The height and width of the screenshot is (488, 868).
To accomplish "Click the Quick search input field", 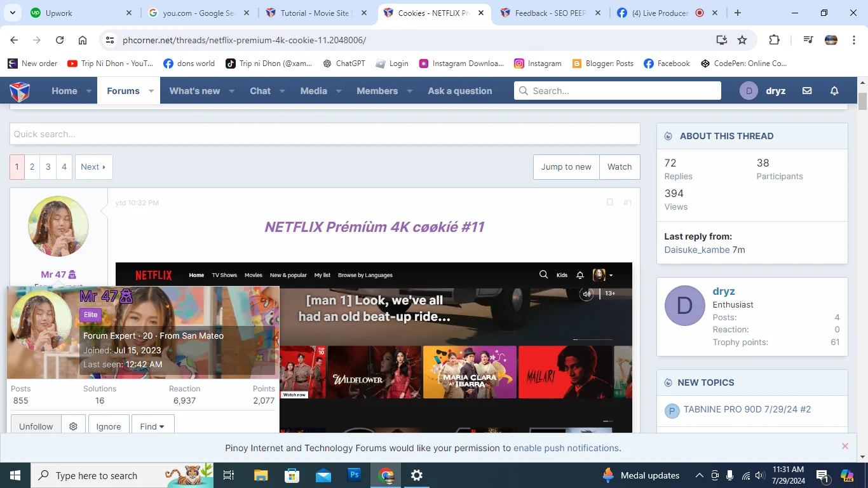I will (x=325, y=134).
